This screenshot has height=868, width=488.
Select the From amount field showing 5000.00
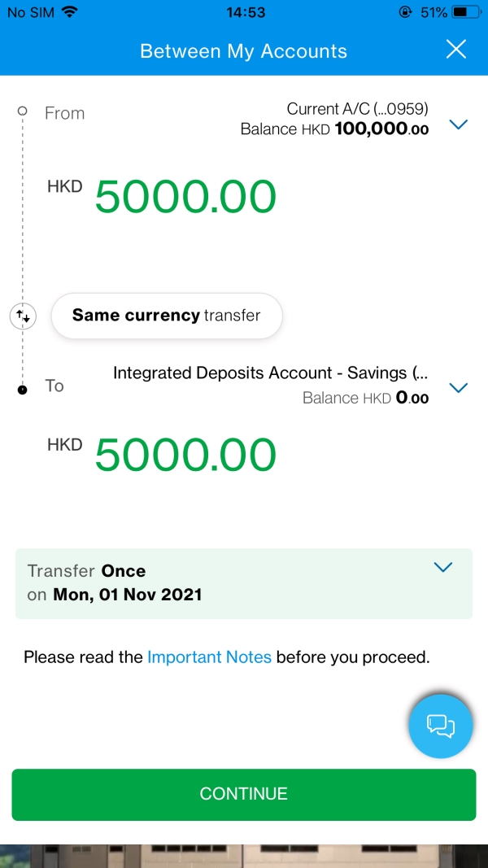coord(185,195)
